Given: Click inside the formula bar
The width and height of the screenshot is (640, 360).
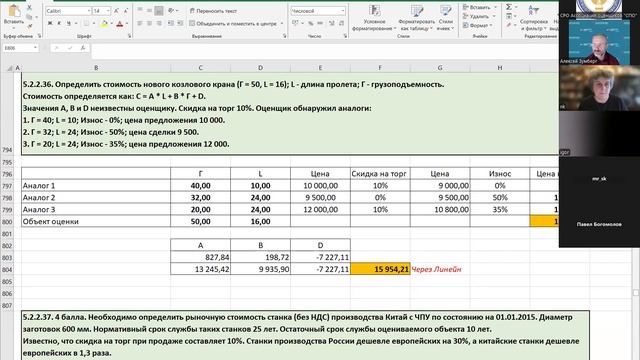Looking at the screenshot, I should [324, 51].
